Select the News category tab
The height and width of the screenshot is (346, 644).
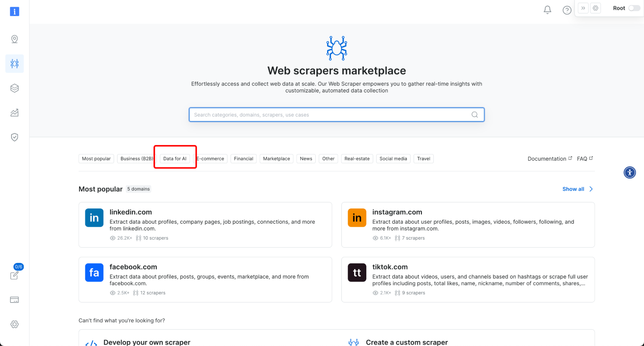coord(306,159)
